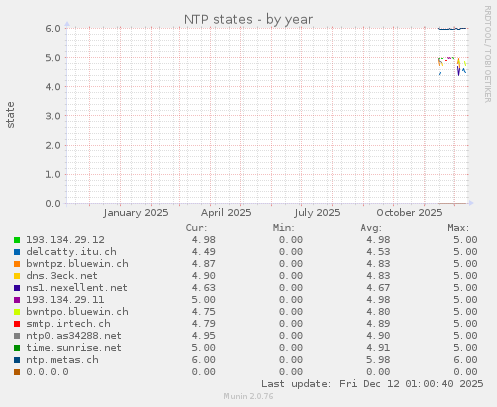The width and height of the screenshot is (497, 407).
Task: Click the purple swatch for 193.134.29.11
Action: tap(17, 300)
